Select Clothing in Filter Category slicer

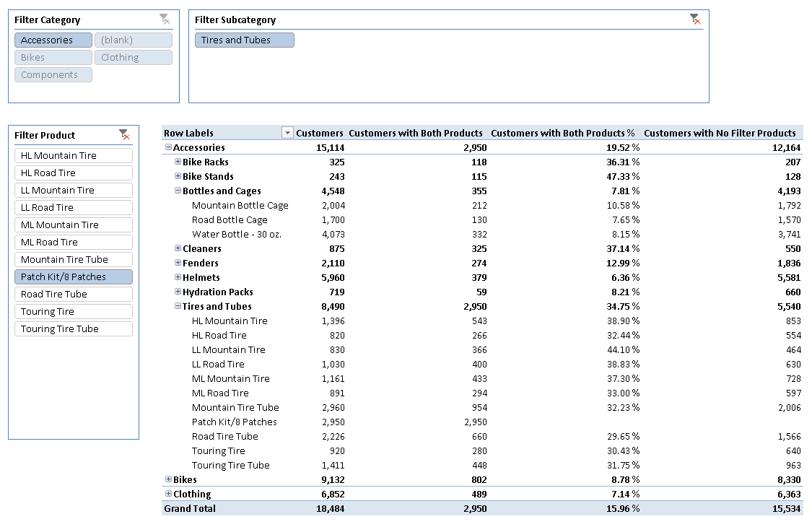point(134,58)
